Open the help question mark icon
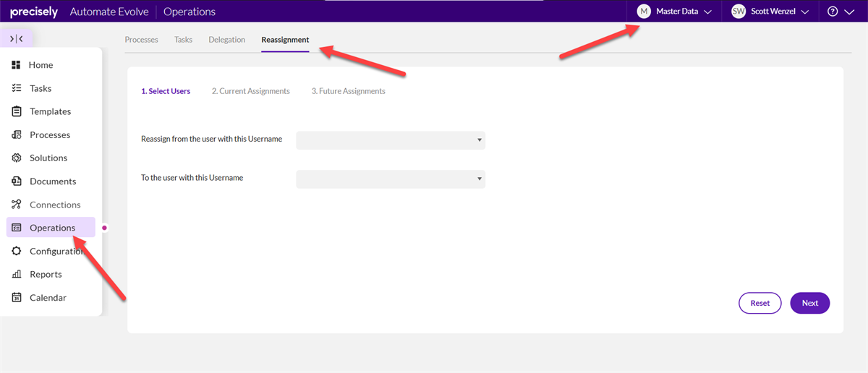 click(833, 12)
